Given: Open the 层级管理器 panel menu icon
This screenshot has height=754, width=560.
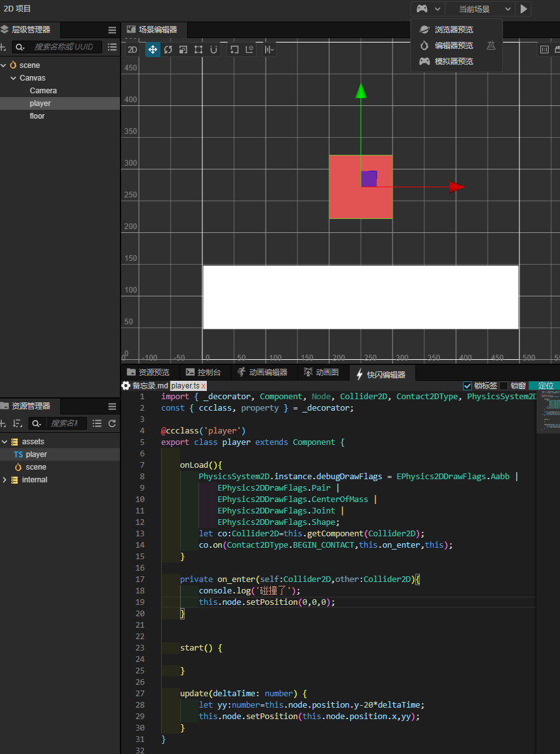Looking at the screenshot, I should coord(112,30).
